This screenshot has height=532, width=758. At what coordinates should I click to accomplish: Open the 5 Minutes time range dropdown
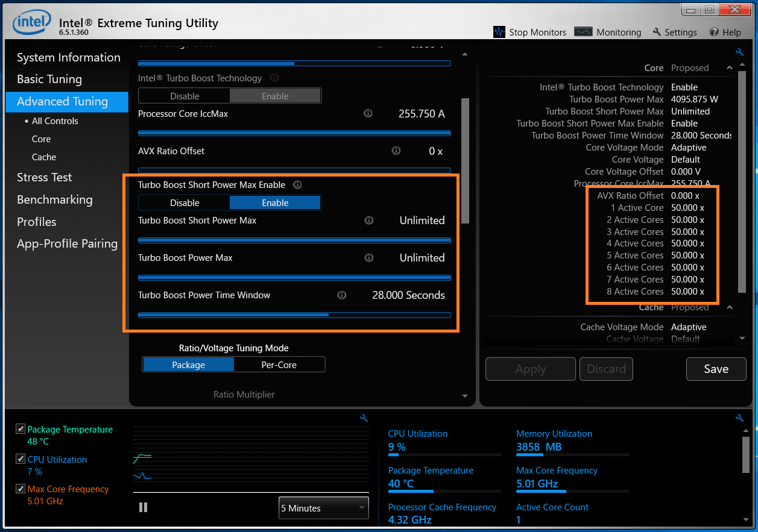point(323,508)
